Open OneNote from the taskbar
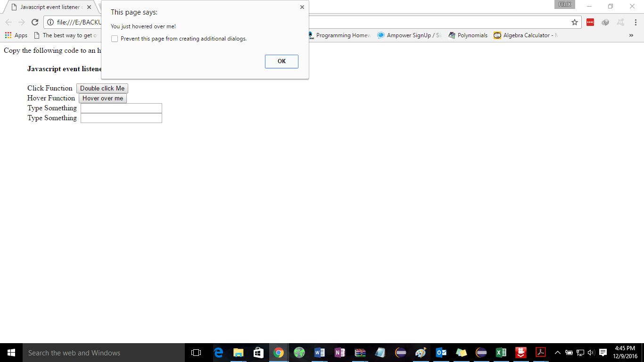The image size is (644, 362). coord(339,353)
